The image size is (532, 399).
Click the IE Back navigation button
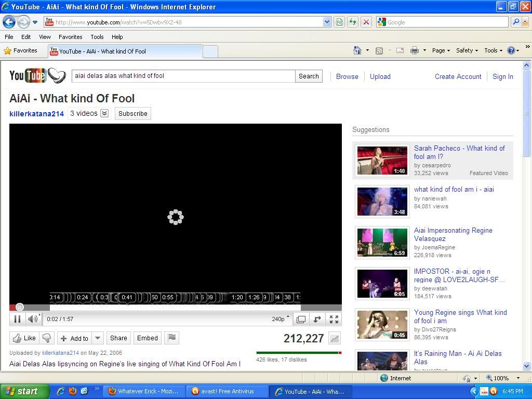9,22
